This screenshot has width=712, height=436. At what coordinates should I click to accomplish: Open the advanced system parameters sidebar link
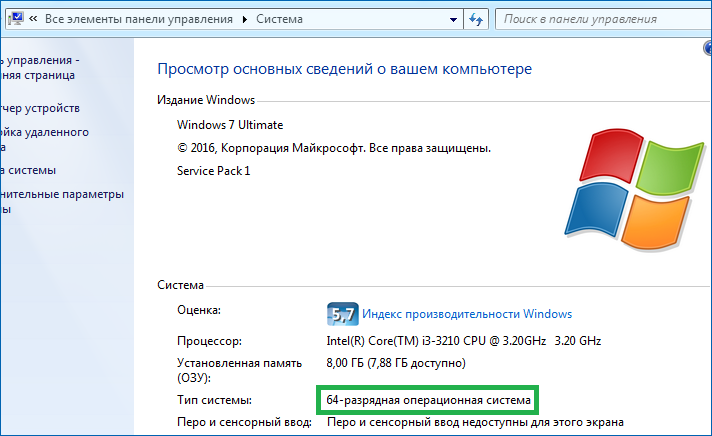(62, 202)
